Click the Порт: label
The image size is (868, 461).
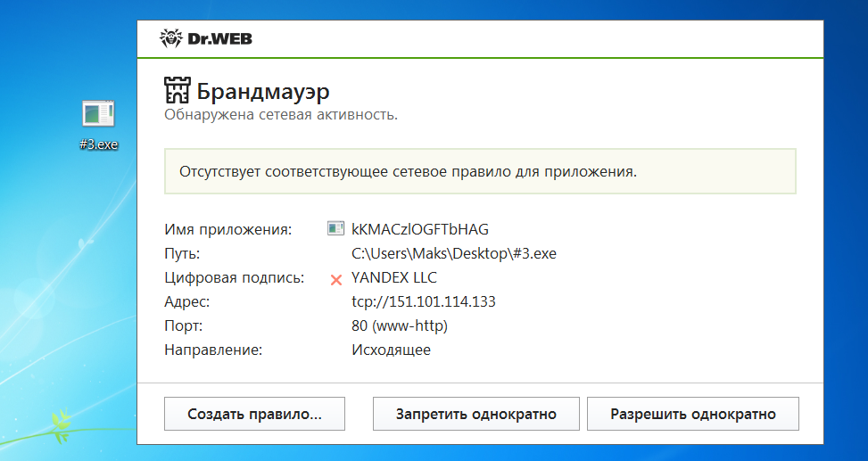pyautogui.click(x=184, y=326)
